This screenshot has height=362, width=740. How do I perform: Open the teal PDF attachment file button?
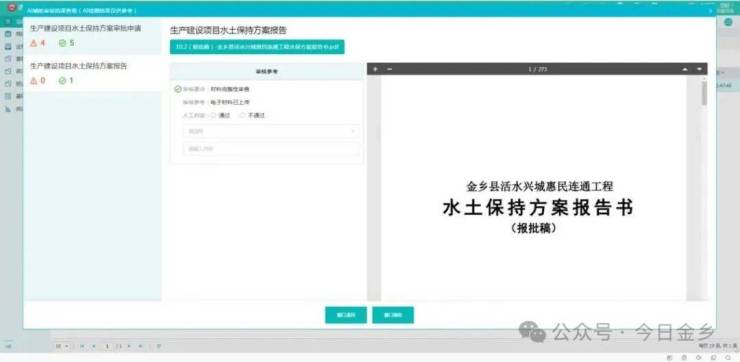coord(257,47)
